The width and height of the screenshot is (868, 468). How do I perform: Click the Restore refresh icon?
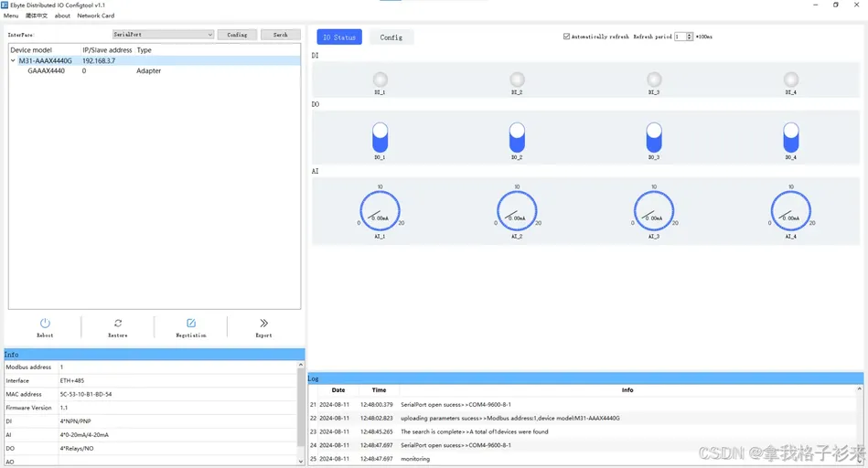118,323
